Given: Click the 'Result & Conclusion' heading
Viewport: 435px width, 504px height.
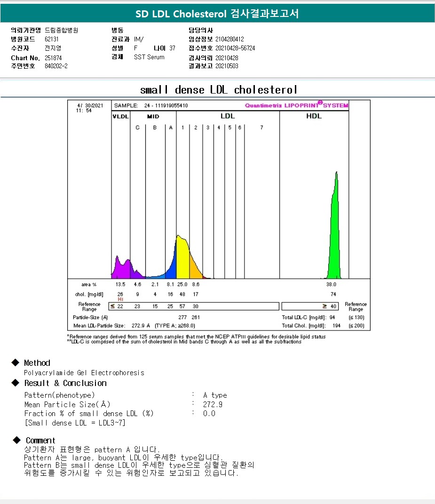Looking at the screenshot, I should point(65,383).
